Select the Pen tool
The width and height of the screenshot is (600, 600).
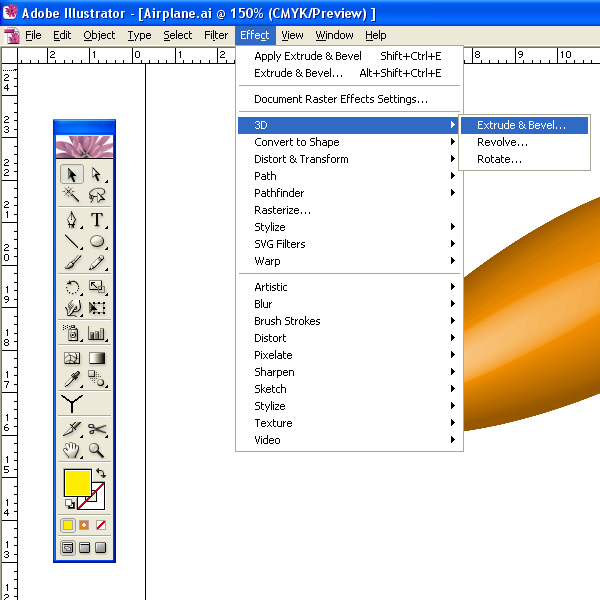click(x=72, y=220)
